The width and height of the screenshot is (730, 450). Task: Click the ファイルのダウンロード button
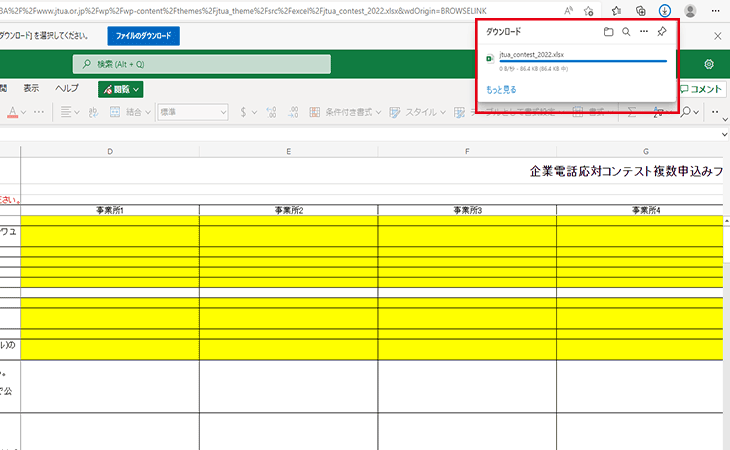click(x=143, y=36)
